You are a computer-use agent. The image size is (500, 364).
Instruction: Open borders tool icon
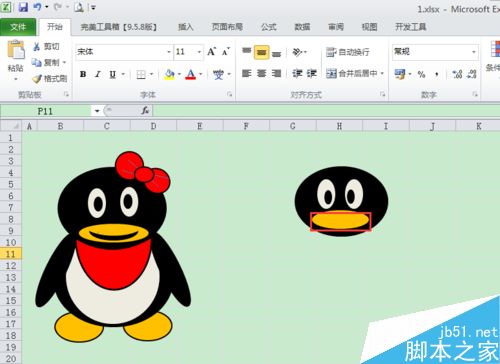141,74
